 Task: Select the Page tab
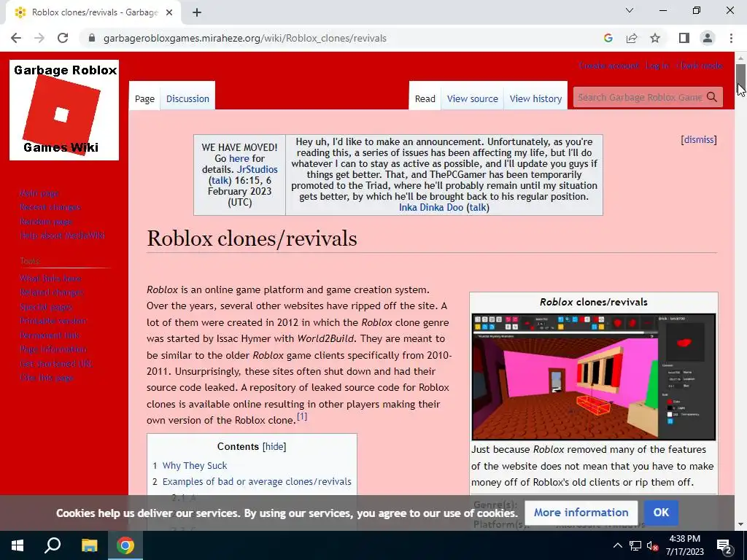tap(144, 98)
